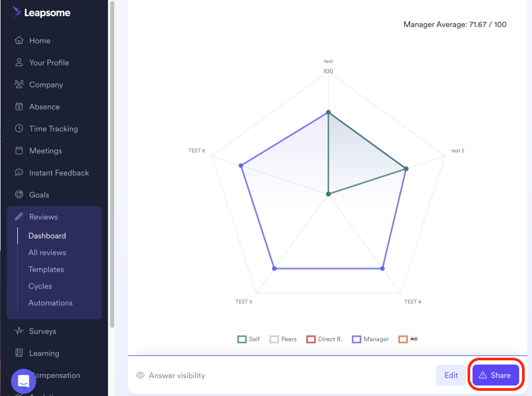Enable the struck-through All legend item

pos(408,339)
